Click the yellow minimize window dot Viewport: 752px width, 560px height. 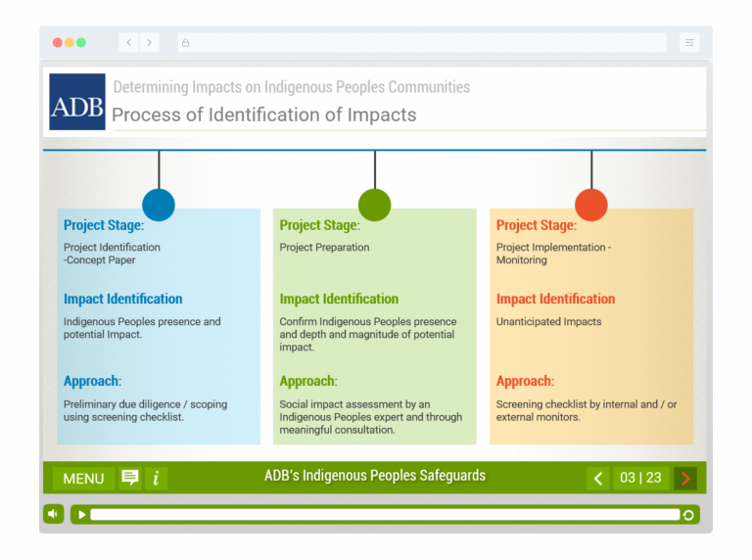pos(70,43)
